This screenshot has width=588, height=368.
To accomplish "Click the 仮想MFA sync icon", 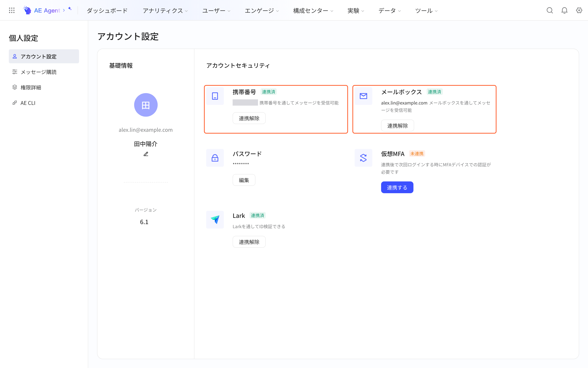I will (x=363, y=158).
